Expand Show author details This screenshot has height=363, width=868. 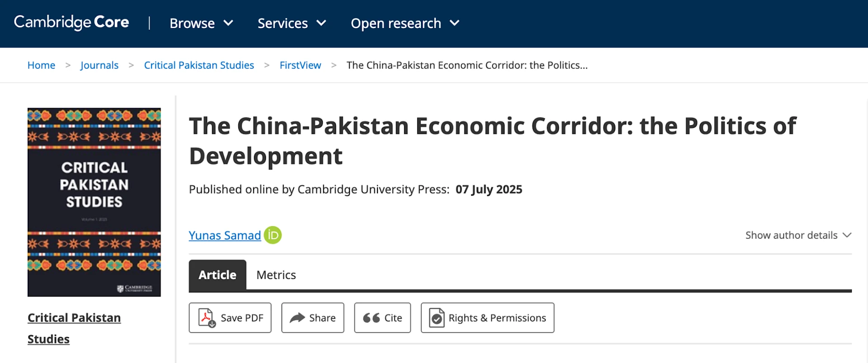click(x=798, y=235)
